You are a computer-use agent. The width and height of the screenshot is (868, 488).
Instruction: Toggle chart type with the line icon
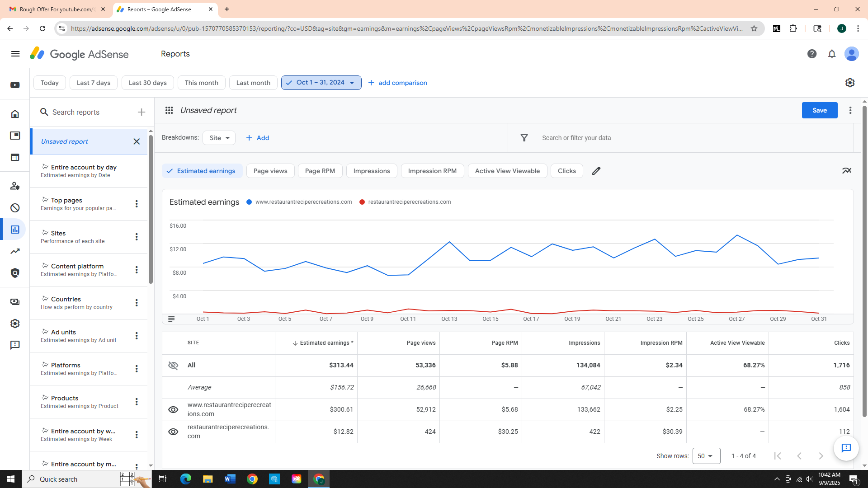click(x=846, y=171)
